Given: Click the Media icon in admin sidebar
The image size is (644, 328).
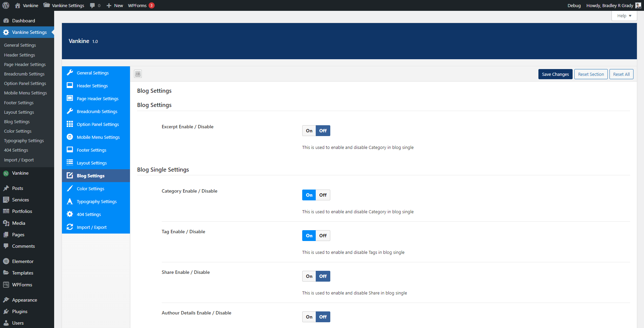Looking at the screenshot, I should click(6, 223).
